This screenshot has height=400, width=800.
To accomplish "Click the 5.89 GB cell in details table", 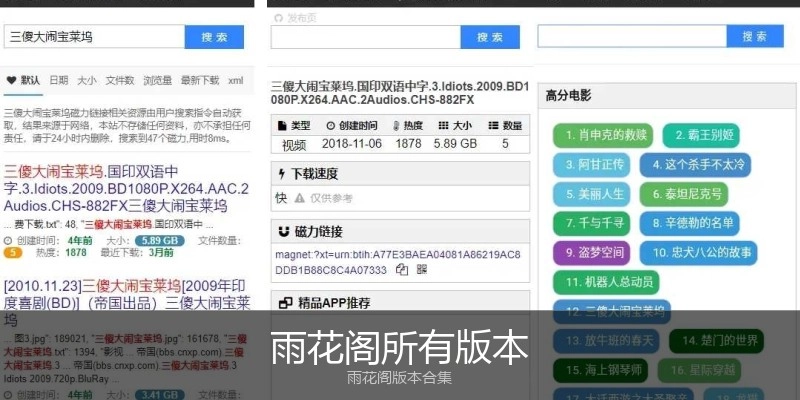I will tap(455, 144).
